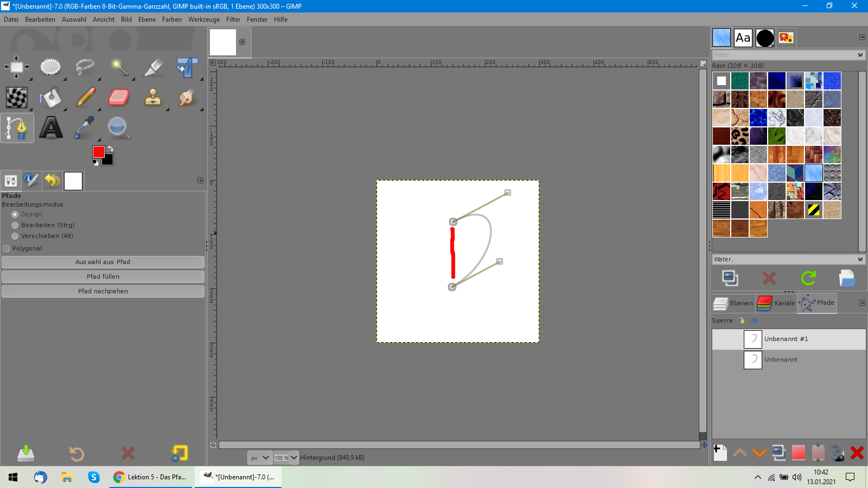Open the px unit dropdown
868x488 pixels.
tap(260, 458)
